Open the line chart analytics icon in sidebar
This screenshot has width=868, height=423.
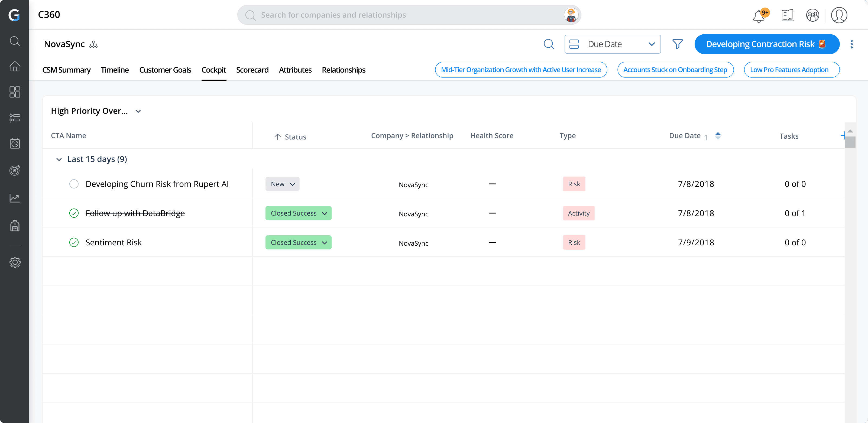[15, 198]
